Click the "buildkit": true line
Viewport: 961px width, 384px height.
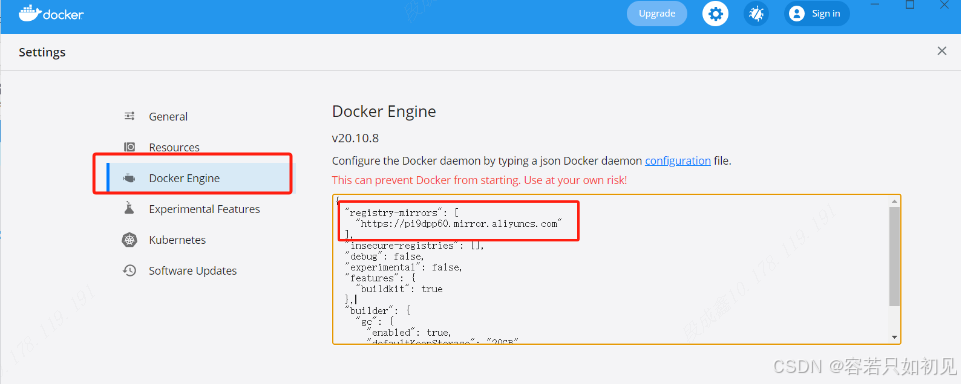pos(399,289)
